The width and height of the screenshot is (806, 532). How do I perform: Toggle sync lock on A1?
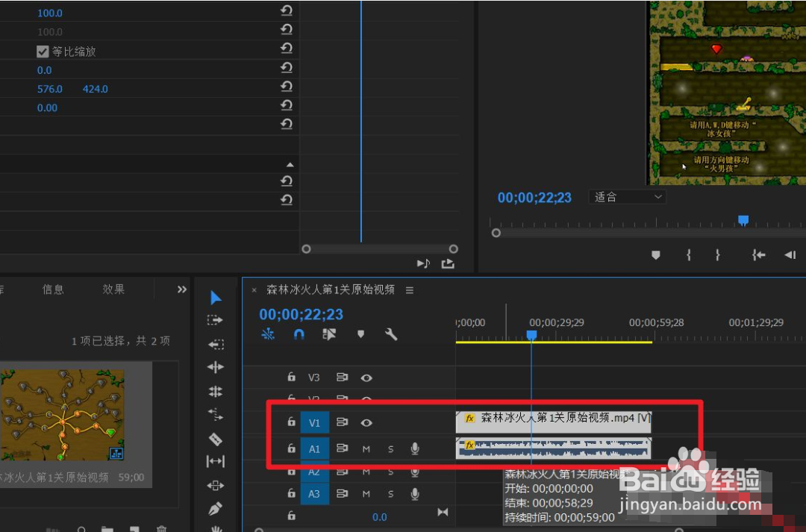click(x=342, y=448)
